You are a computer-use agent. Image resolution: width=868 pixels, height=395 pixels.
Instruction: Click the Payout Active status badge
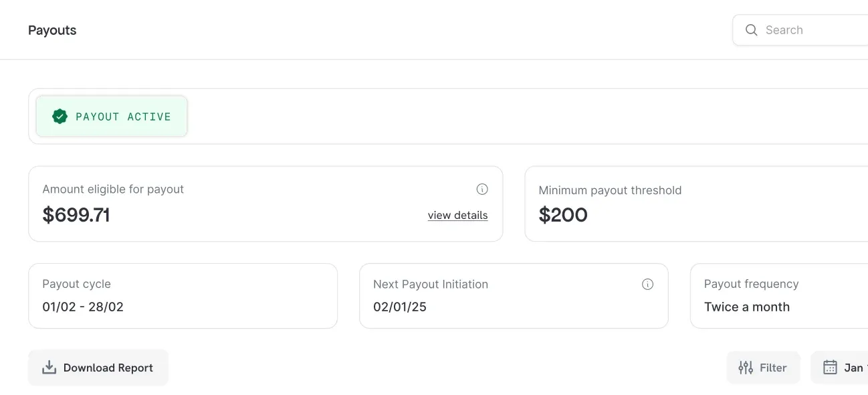click(x=111, y=116)
